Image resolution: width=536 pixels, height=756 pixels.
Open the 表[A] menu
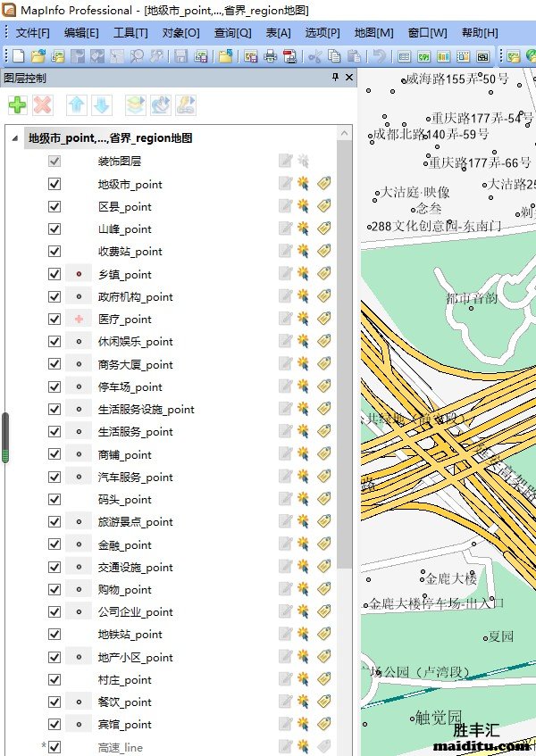(278, 33)
